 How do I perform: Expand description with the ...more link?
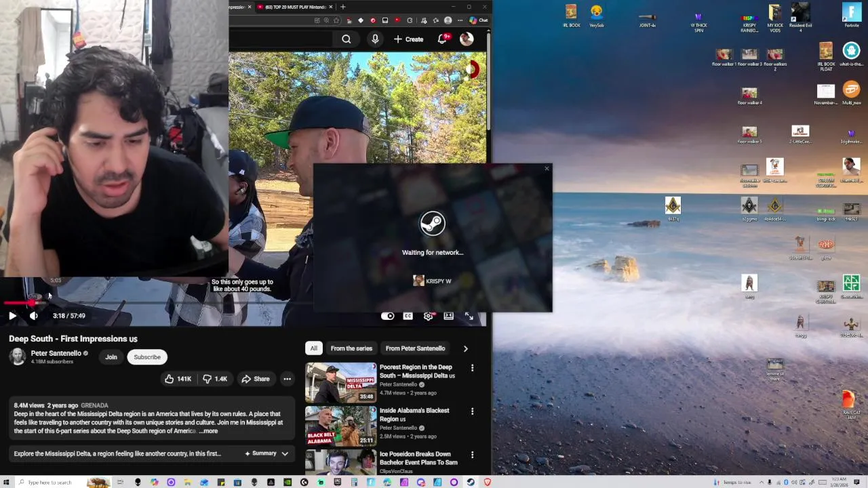[x=208, y=431]
